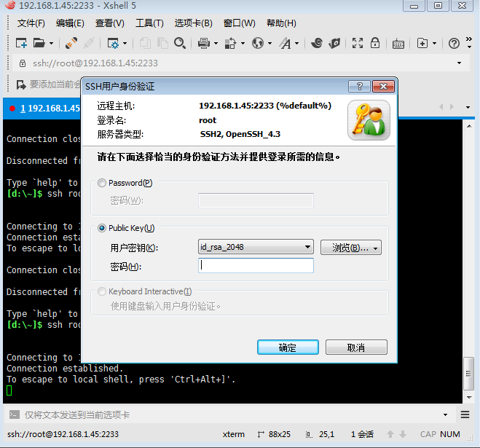Image resolution: width=480 pixels, height=448 pixels.
Task: Open the 帮助(H) menu
Action: [x=281, y=23]
